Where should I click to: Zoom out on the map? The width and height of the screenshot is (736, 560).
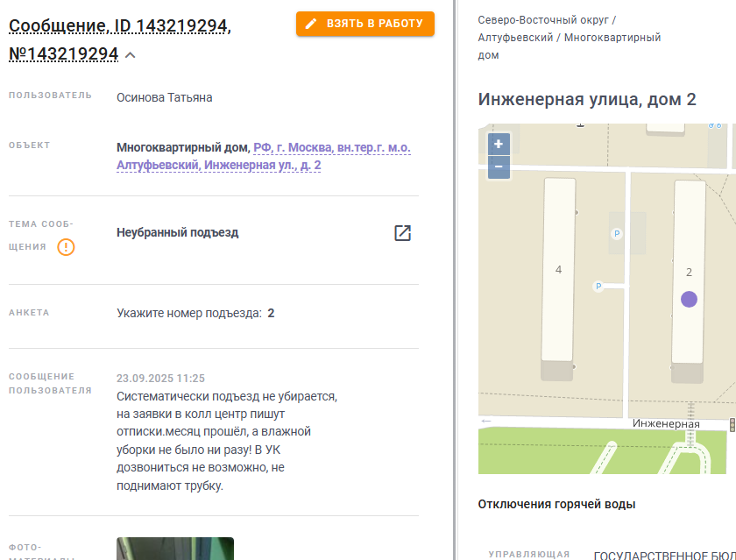pos(499,167)
